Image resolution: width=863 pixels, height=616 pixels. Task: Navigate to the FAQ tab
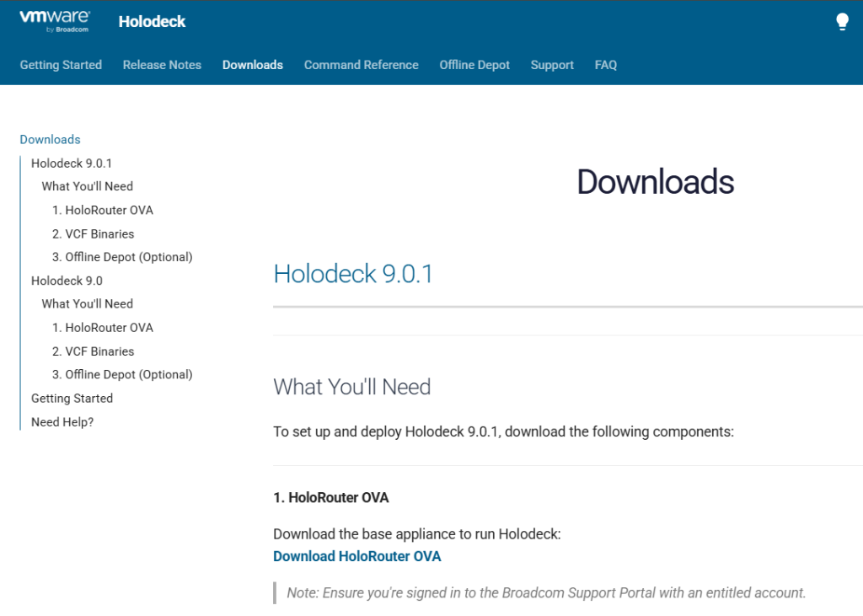[605, 65]
